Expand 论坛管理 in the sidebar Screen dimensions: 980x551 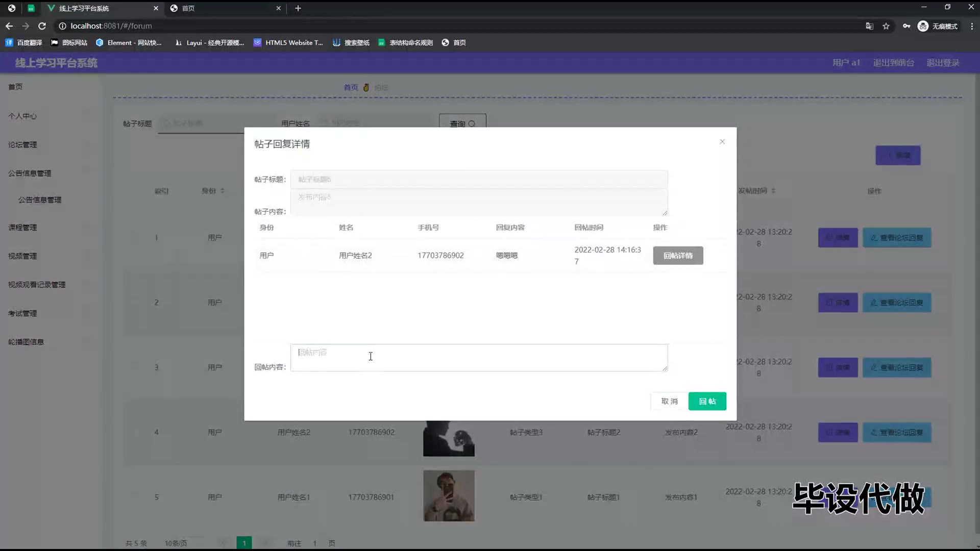(x=22, y=145)
